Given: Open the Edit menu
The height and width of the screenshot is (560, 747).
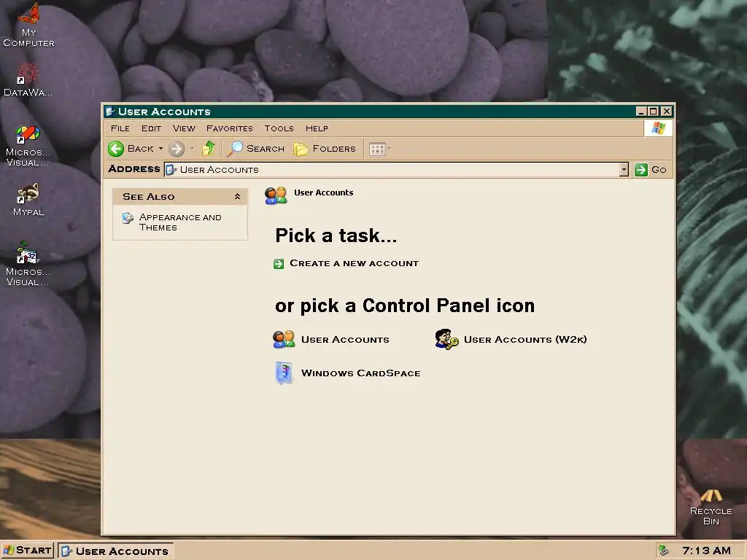Looking at the screenshot, I should click(x=151, y=128).
